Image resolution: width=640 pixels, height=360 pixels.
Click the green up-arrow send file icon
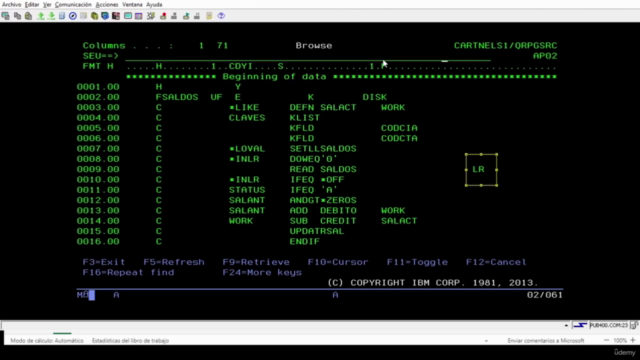40,16
